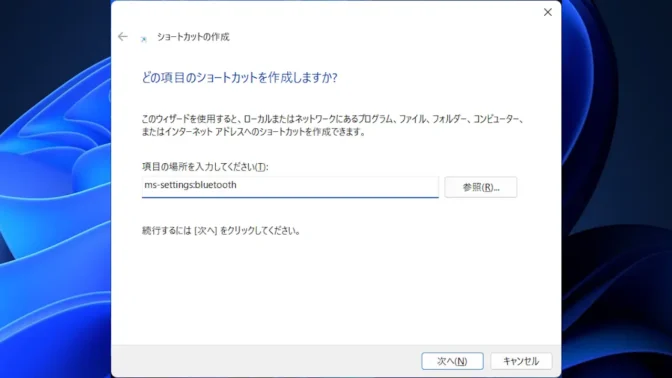Click the shortcut location input field

coord(290,187)
